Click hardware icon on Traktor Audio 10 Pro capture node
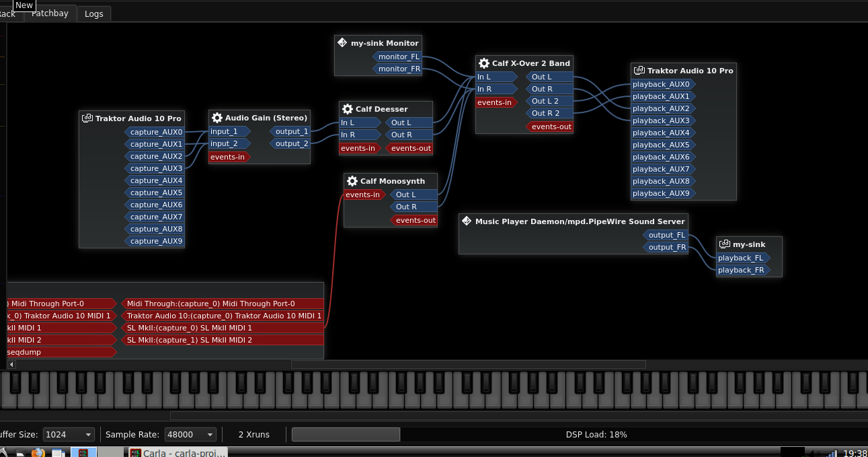 pyautogui.click(x=87, y=118)
